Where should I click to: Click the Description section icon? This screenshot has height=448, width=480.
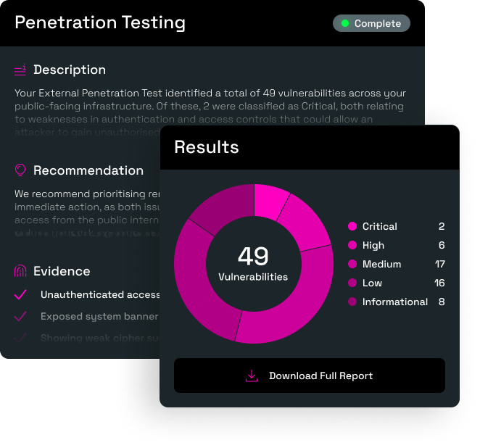[20, 70]
